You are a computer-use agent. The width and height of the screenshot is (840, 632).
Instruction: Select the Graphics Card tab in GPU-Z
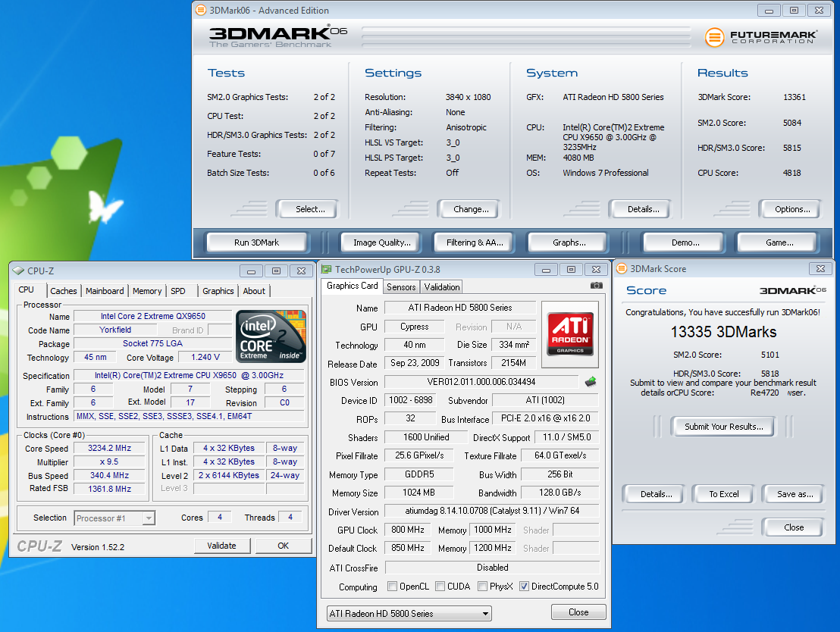(x=353, y=286)
